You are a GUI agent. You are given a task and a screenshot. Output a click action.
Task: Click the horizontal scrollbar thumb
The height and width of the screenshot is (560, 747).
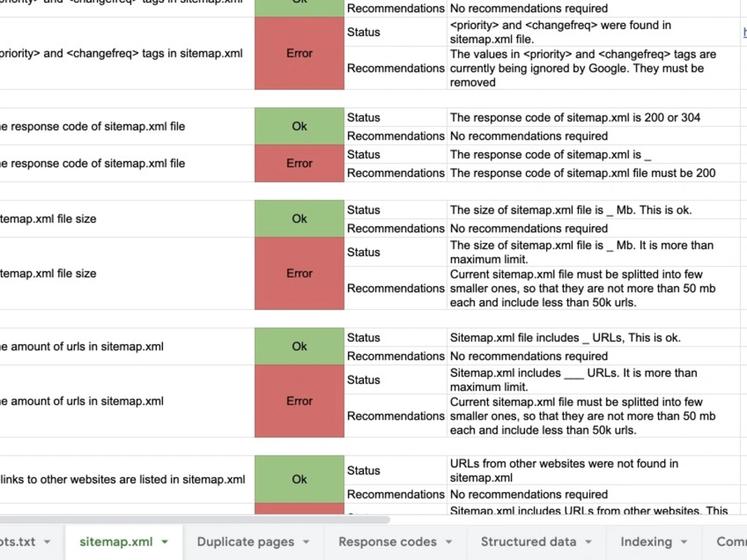[193, 520]
